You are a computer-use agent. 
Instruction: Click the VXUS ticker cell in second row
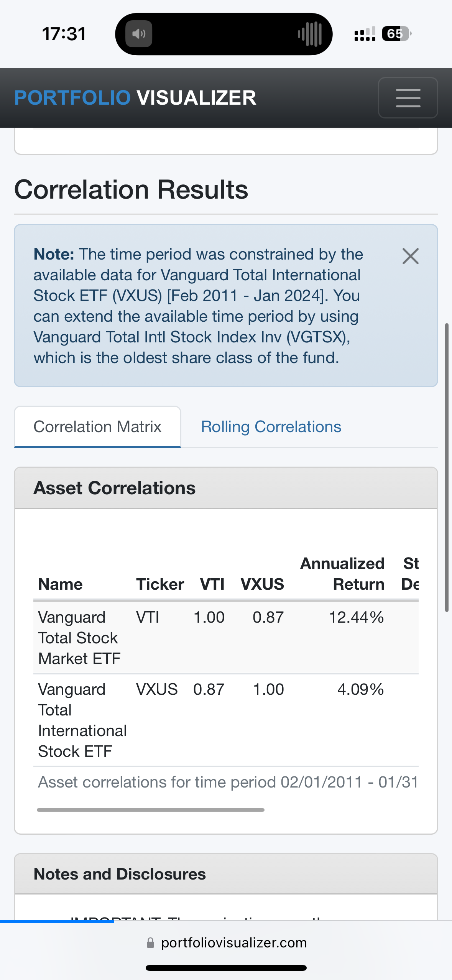(x=157, y=689)
